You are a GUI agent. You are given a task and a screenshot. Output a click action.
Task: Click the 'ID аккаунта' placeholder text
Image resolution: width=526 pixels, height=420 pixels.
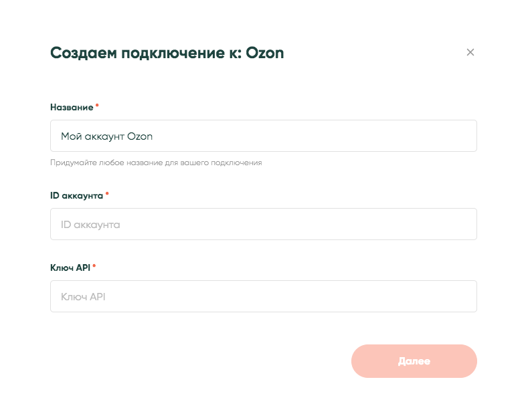(x=90, y=225)
